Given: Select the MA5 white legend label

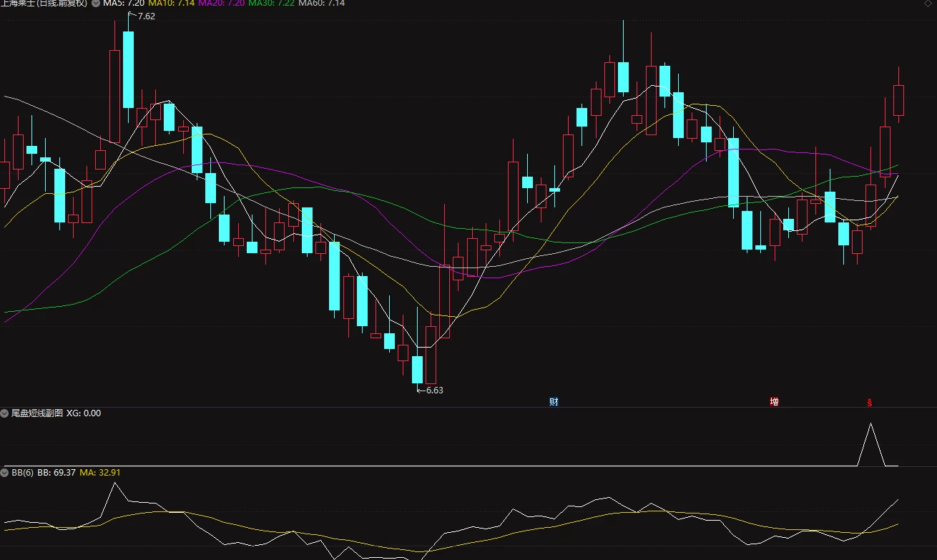Looking at the screenshot, I should [124, 4].
